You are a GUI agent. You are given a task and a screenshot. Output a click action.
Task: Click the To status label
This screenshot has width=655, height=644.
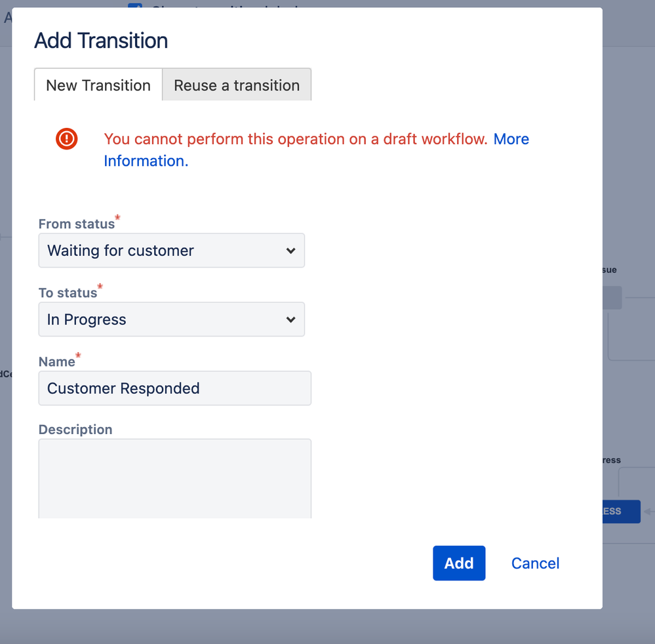[68, 293]
